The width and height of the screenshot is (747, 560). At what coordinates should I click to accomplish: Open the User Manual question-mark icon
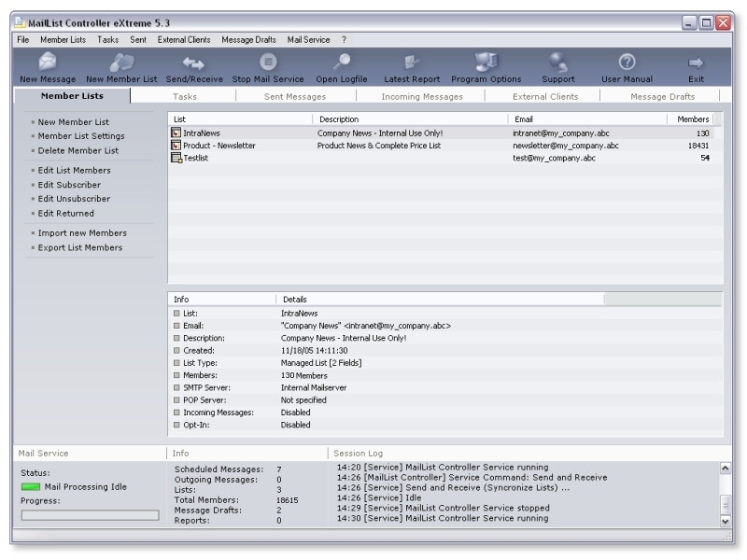tap(627, 62)
